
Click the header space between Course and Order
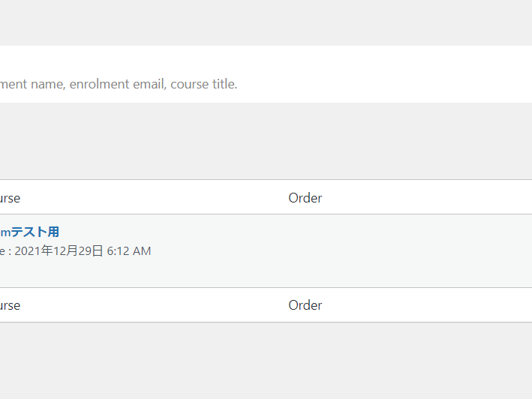coord(155,197)
